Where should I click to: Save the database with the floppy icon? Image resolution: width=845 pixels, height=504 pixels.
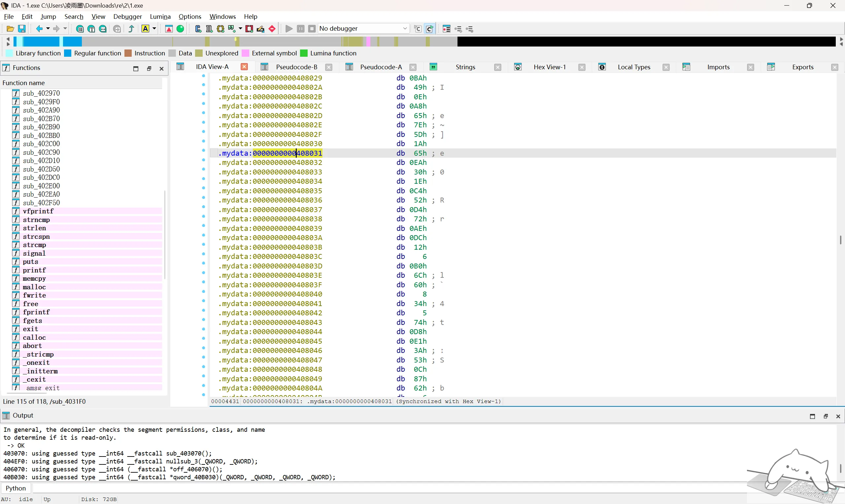22,29
